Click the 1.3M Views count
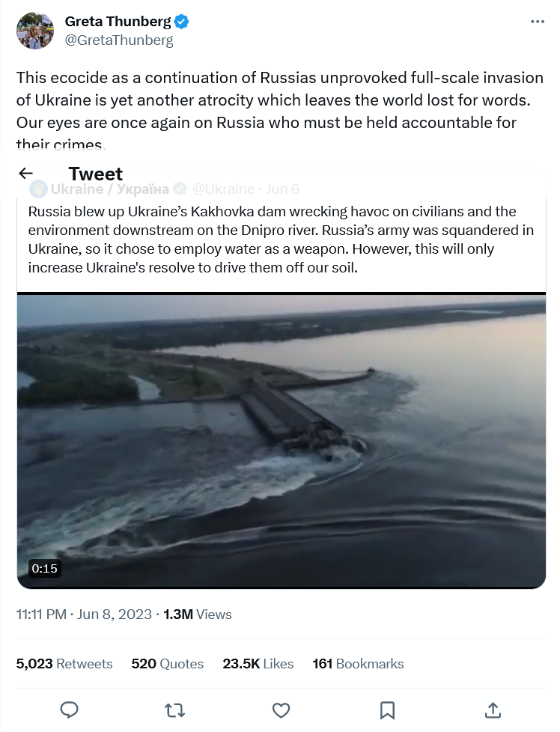This screenshot has width=560, height=732. pyautogui.click(x=197, y=614)
